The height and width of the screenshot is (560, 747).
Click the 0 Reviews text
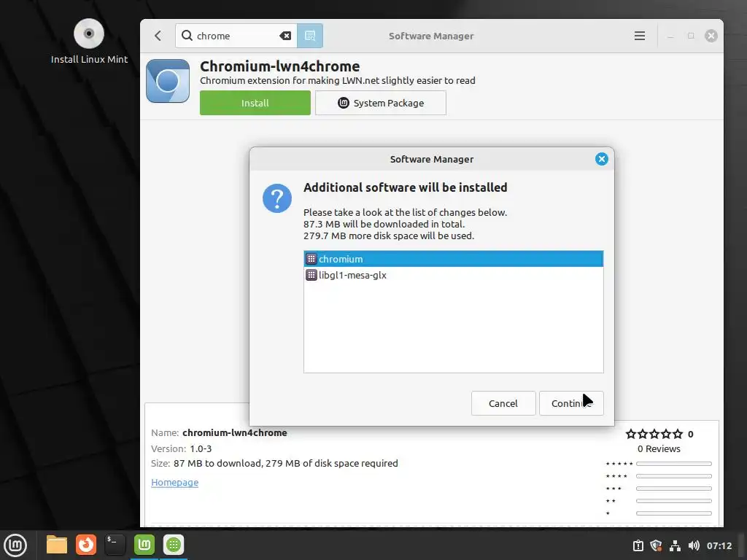[x=659, y=448]
